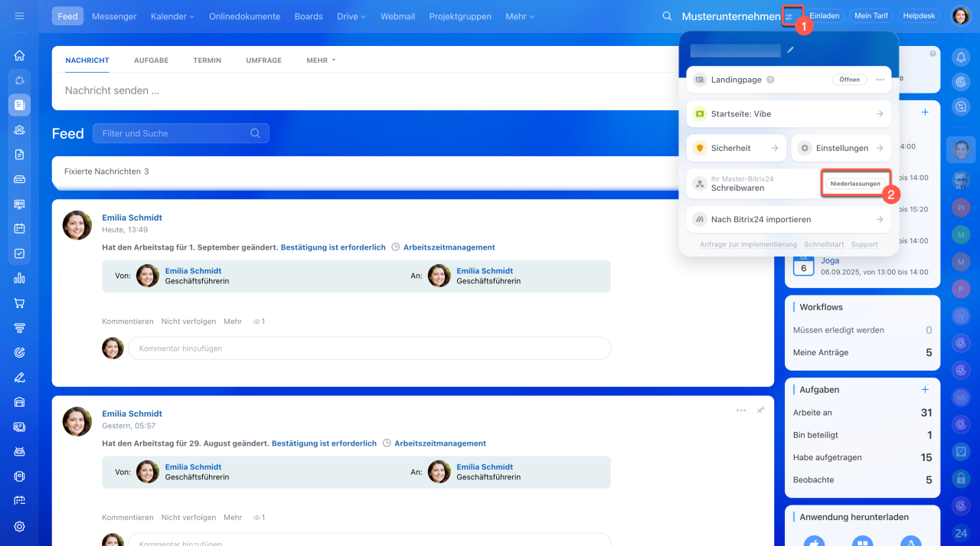The image size is (980, 546).
Task: Open the Drive dropdown in top bar
Action: [x=351, y=16]
